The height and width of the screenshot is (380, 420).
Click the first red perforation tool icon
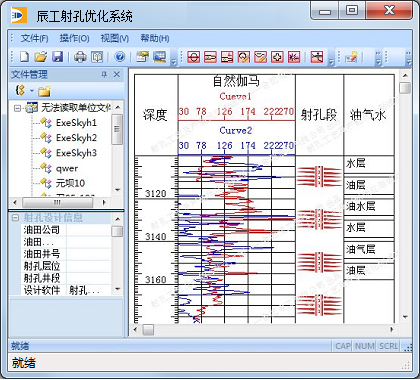click(x=194, y=57)
